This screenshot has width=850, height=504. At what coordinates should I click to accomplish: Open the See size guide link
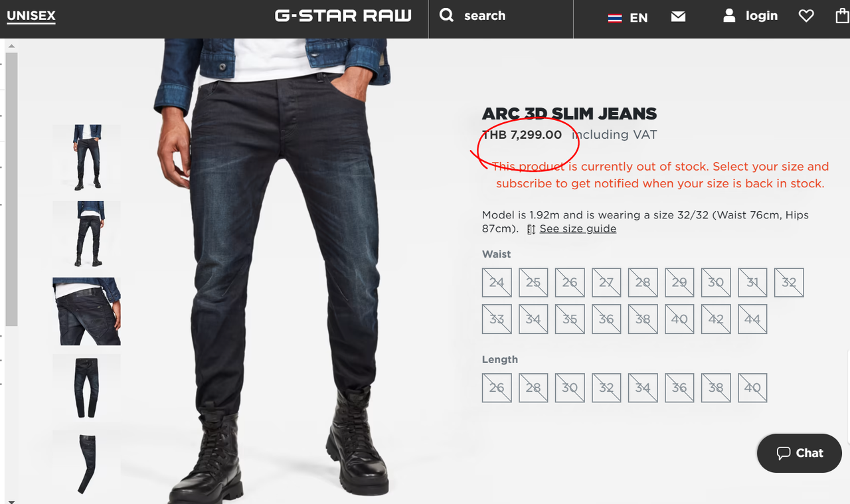coord(578,228)
